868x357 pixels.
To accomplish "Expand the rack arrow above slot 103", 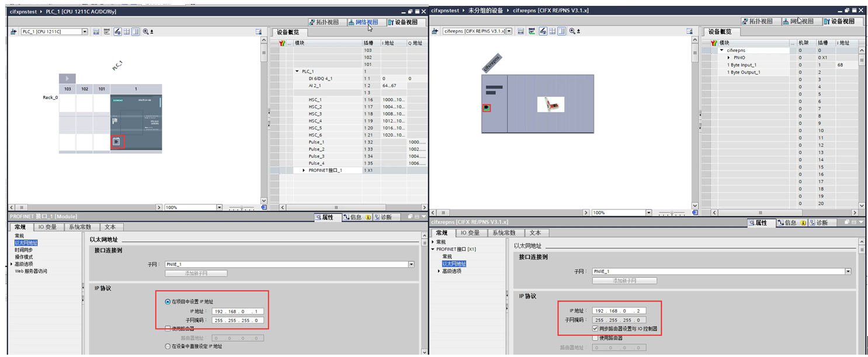I will tap(67, 79).
